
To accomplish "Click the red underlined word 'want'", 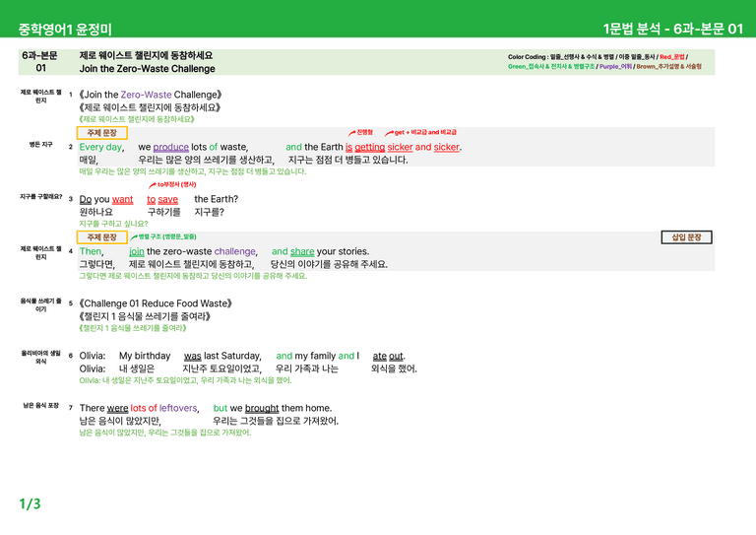I will [x=122, y=199].
